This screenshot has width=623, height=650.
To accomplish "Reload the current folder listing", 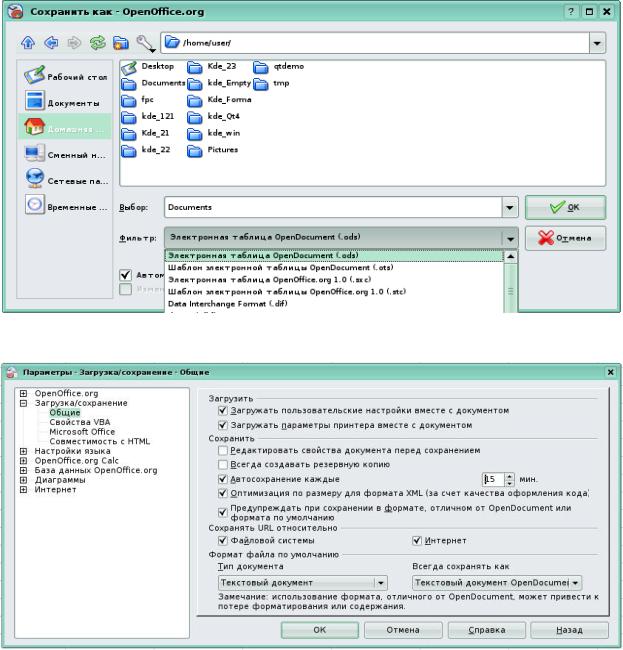I will click(x=98, y=42).
